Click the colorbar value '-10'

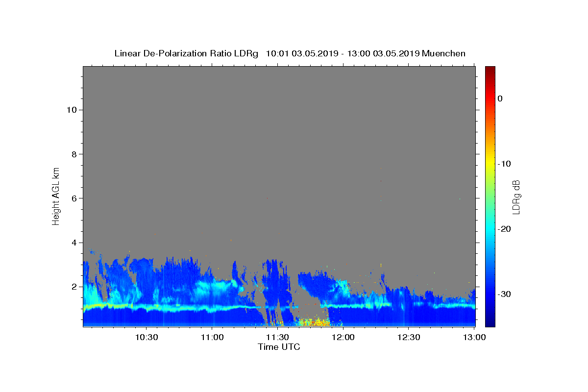click(x=505, y=164)
